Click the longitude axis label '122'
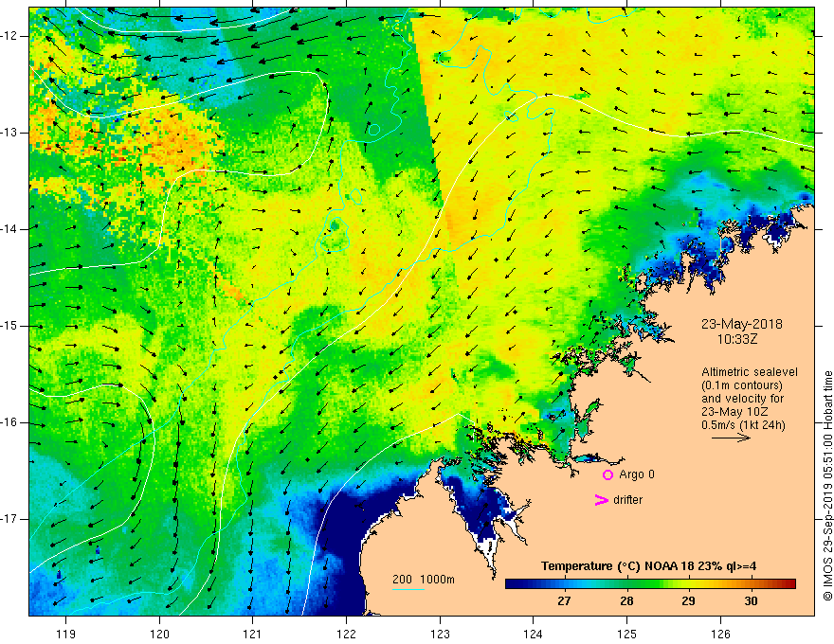 346,634
